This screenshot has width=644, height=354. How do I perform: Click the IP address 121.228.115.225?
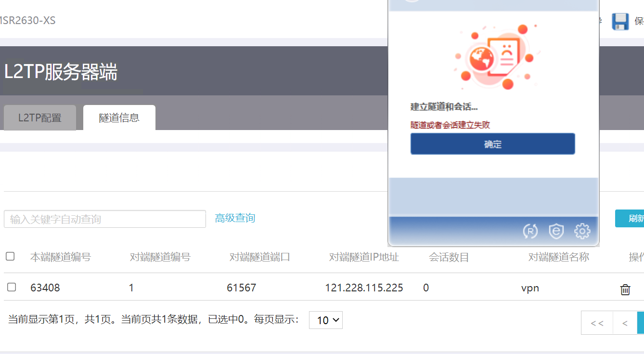364,288
